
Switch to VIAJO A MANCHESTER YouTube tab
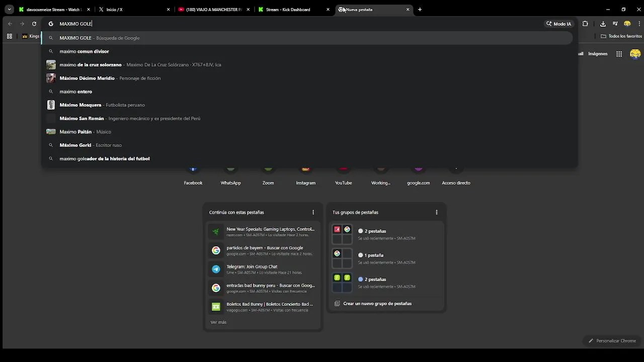point(213,9)
